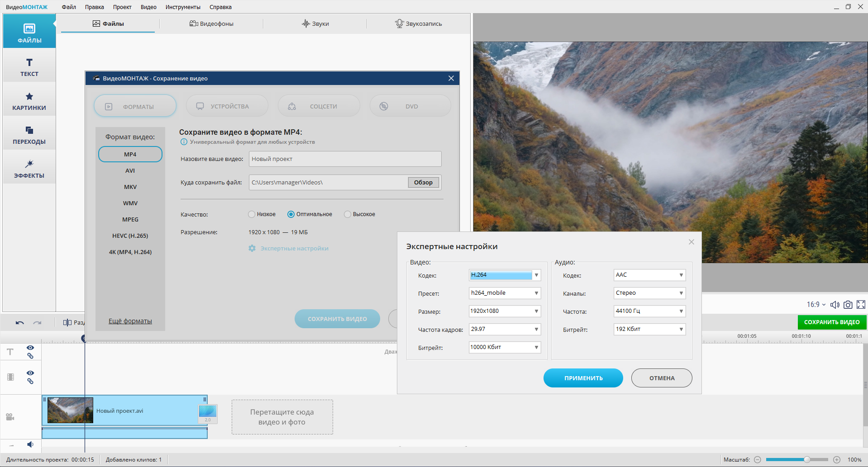Close the Экспертные настройки panel
The width and height of the screenshot is (868, 467).
click(x=692, y=242)
